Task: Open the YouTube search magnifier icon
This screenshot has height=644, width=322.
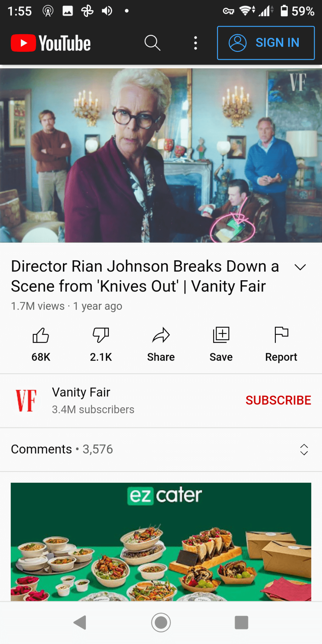Action: pos(153,43)
